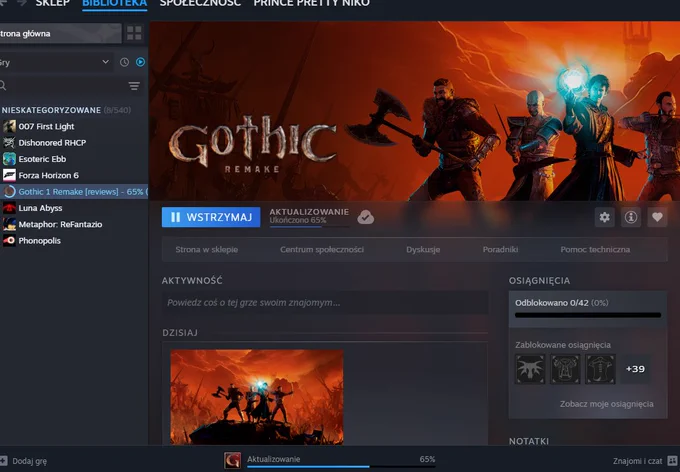Show the +39 remaining achievements
The image size is (680, 472).
coord(635,369)
